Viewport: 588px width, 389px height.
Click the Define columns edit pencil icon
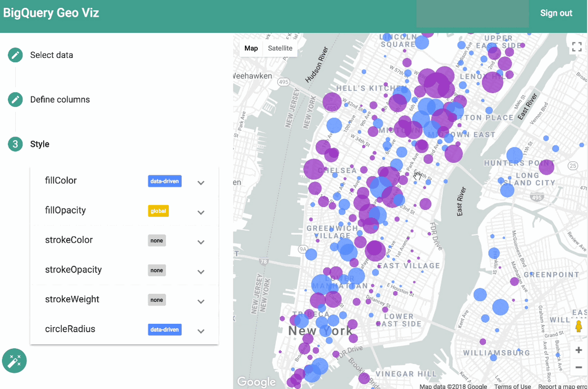coord(15,99)
